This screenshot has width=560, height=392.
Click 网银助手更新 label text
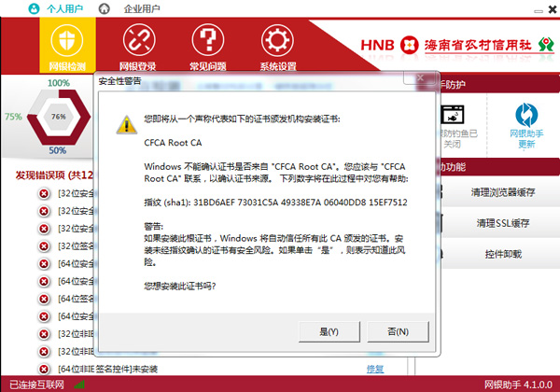coord(526,138)
